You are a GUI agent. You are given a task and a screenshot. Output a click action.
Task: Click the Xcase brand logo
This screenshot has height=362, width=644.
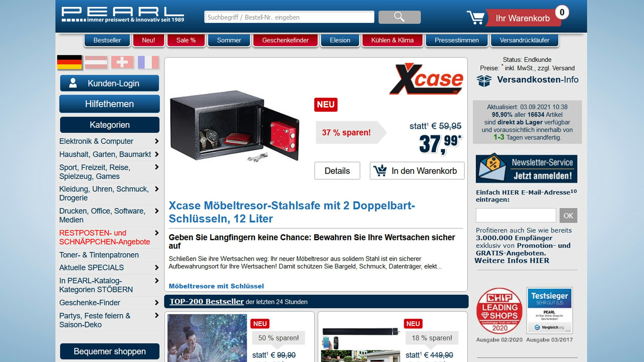click(x=426, y=79)
